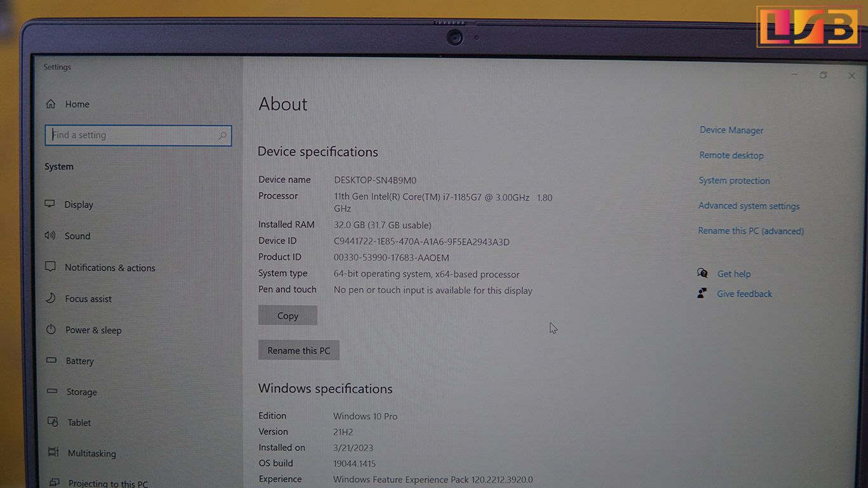Click the Sound speaker icon
This screenshot has height=488, width=868.
[x=50, y=236]
